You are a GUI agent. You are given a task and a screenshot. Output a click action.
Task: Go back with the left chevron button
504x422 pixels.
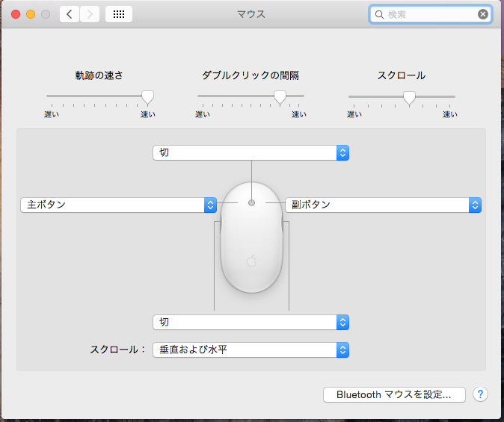click(70, 14)
